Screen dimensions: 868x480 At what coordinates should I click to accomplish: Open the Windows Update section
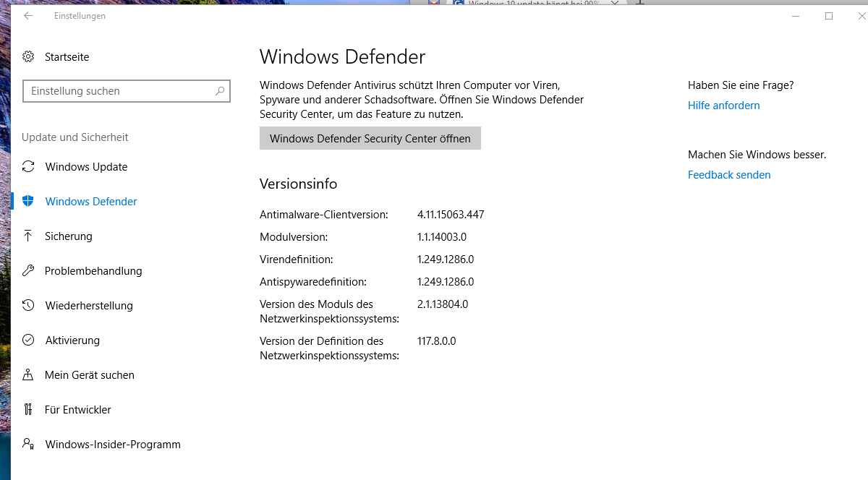click(x=86, y=167)
